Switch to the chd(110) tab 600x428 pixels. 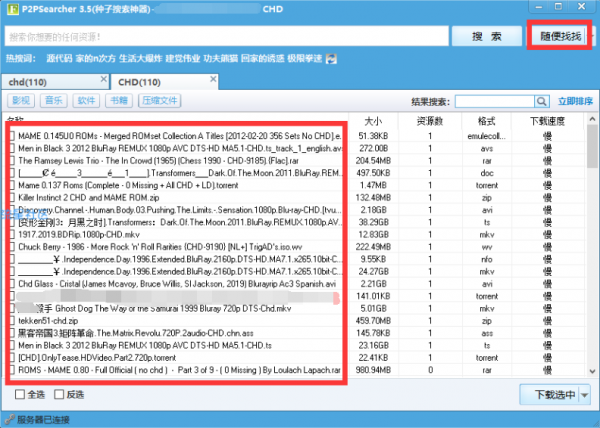(x=55, y=82)
